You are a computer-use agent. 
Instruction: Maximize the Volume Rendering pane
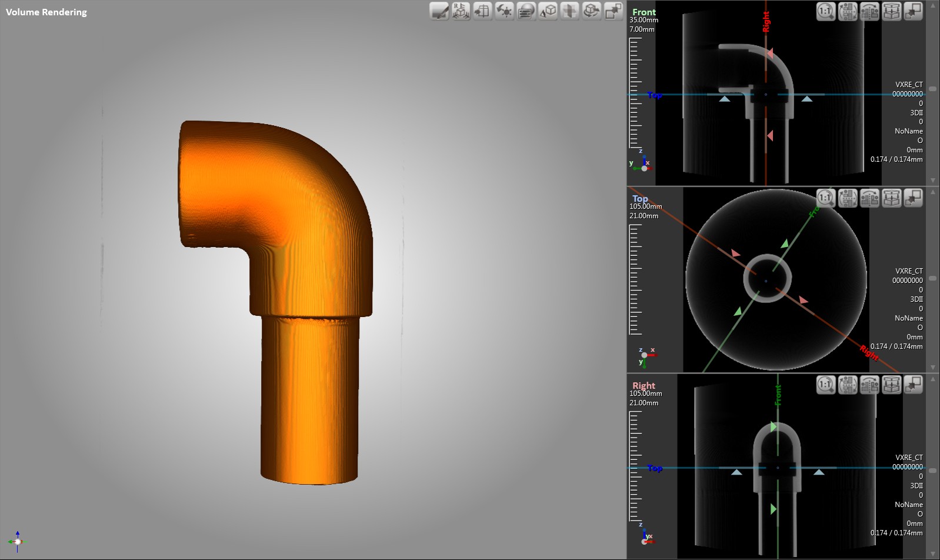pyautogui.click(x=614, y=11)
